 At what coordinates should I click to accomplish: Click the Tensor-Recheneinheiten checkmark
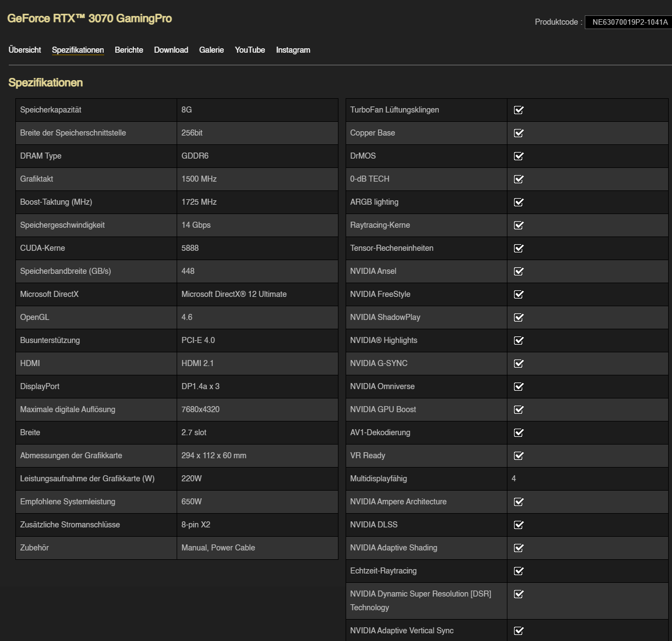tap(519, 248)
